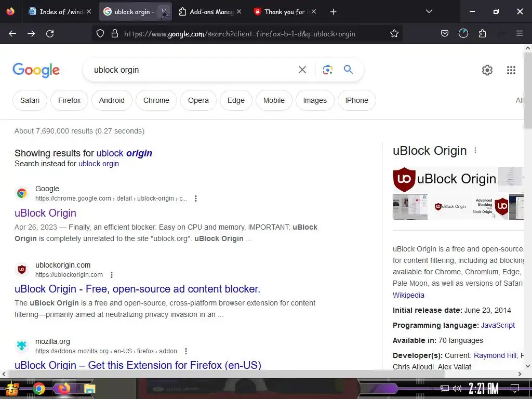Screen dimensions: 532x399
Task: Go to Google homepage via logo
Action: click(36, 70)
